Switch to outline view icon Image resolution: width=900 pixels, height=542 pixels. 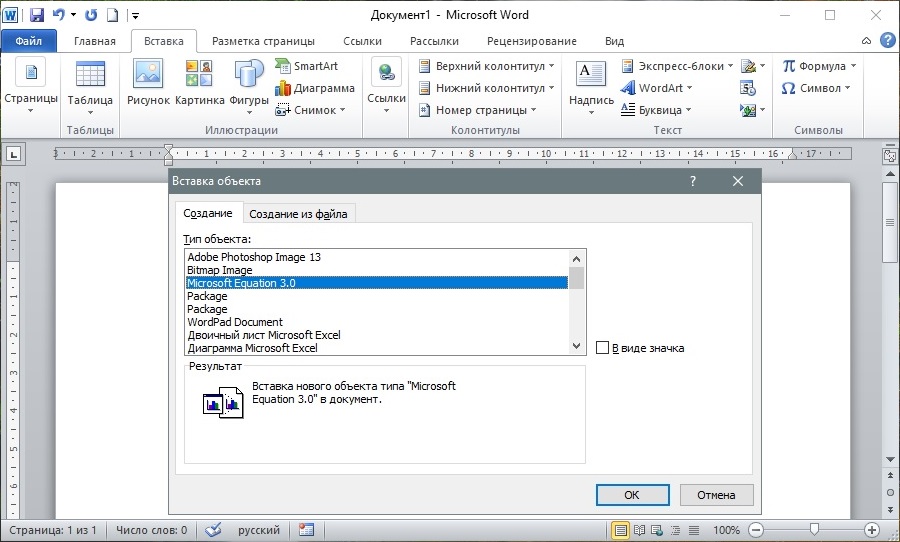(x=676, y=530)
